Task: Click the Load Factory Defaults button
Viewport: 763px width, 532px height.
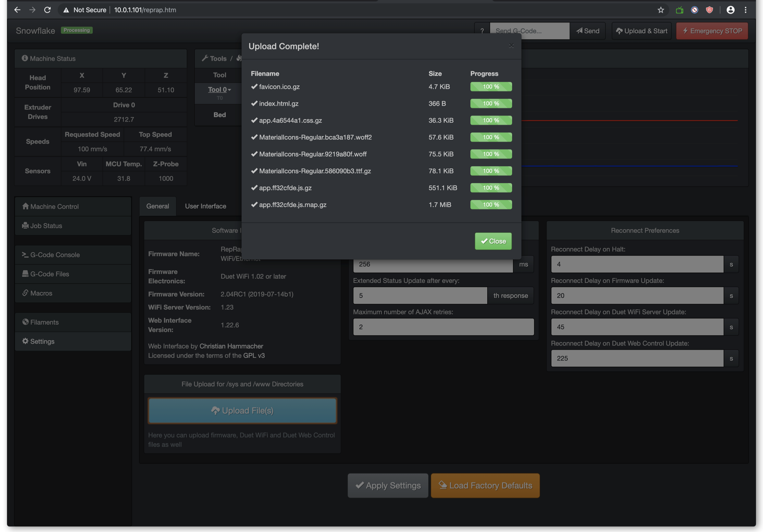Action: click(x=485, y=485)
